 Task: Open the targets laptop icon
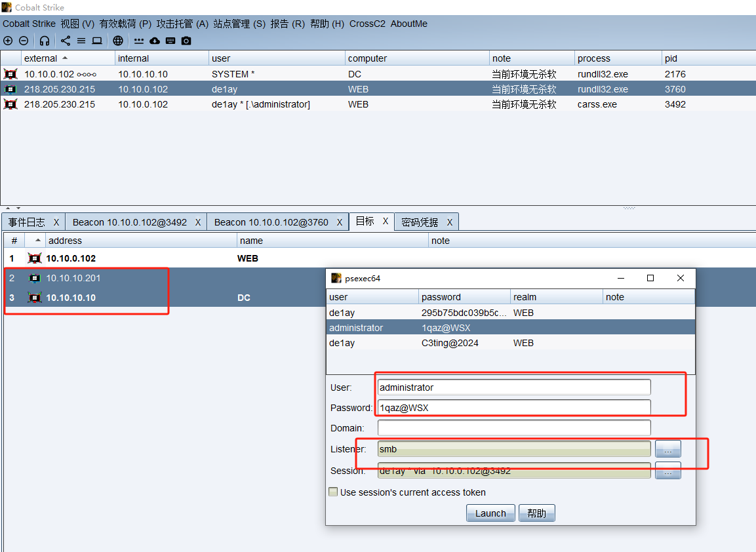point(97,41)
